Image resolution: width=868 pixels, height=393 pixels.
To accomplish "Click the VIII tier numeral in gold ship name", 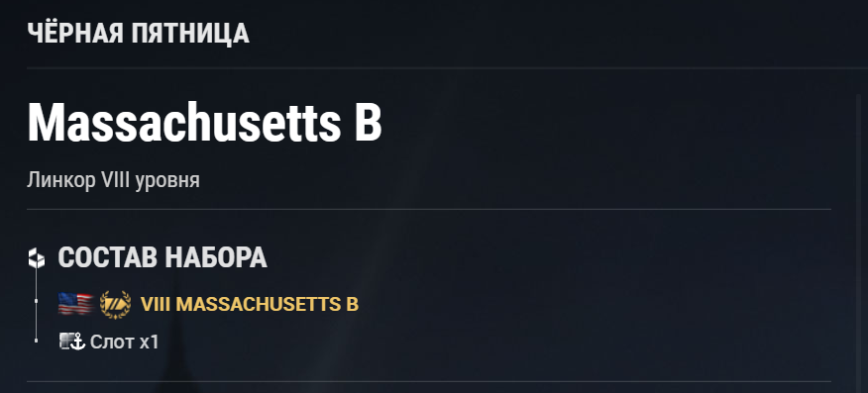I will point(155,305).
